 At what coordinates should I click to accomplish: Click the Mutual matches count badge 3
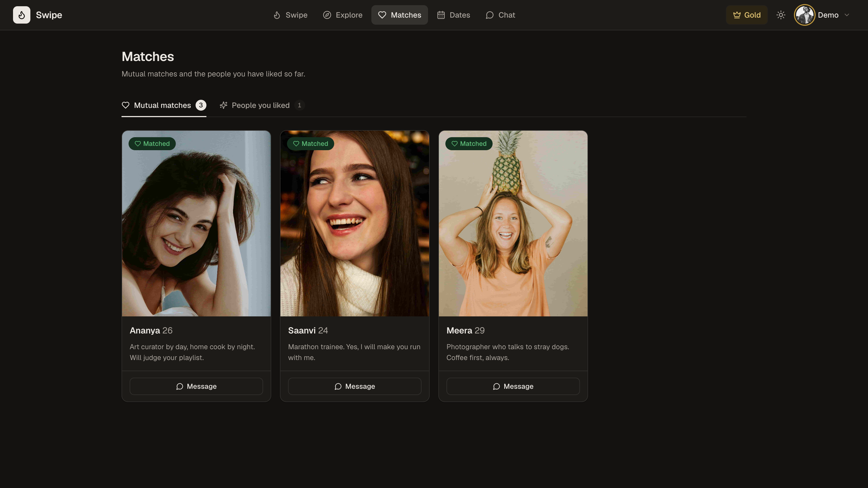click(201, 105)
